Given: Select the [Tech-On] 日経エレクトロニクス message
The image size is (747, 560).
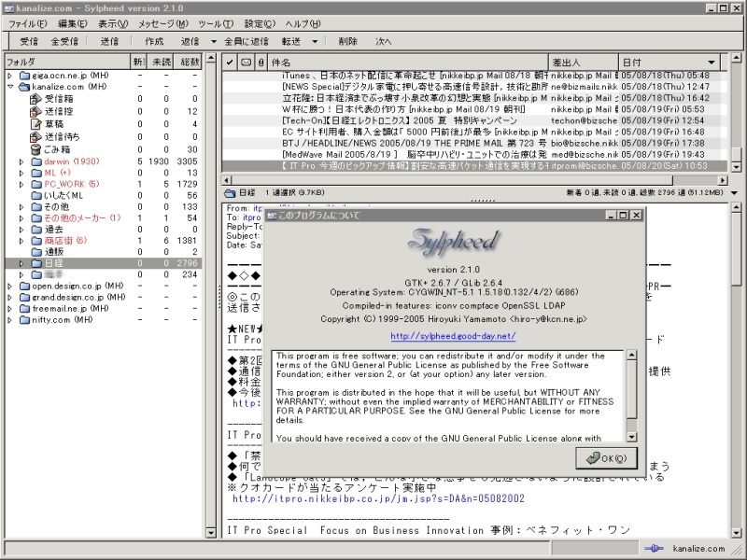Looking at the screenshot, I should coord(474,121).
